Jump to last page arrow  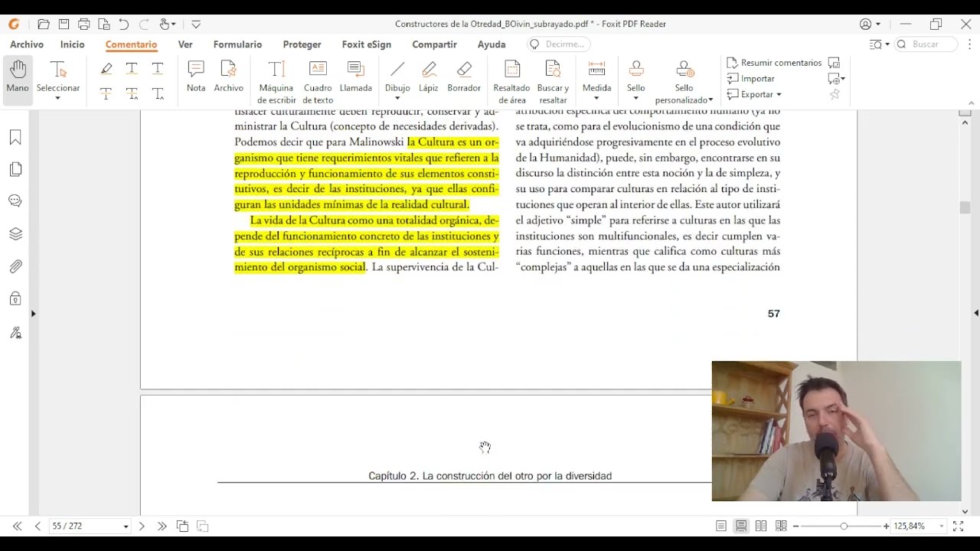click(162, 527)
